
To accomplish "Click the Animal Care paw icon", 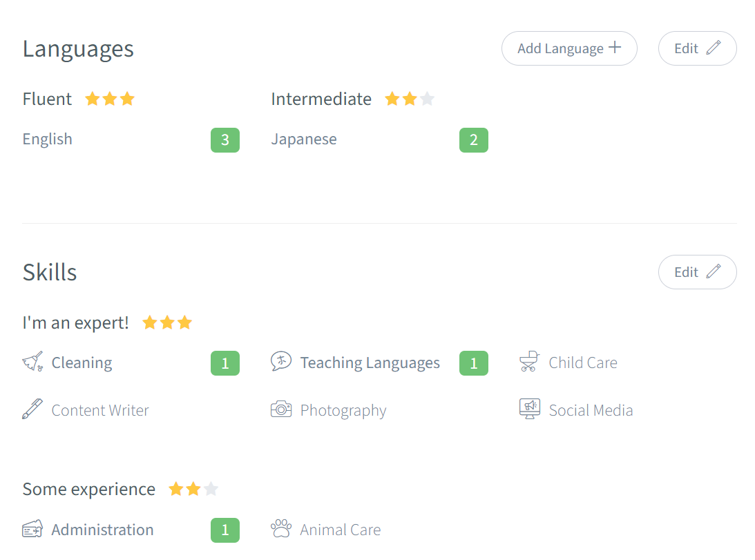I will pos(281,530).
